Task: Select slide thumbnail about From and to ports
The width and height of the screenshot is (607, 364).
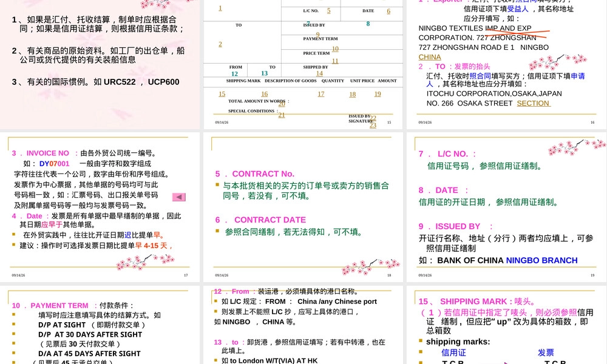Action: [x=303, y=325]
